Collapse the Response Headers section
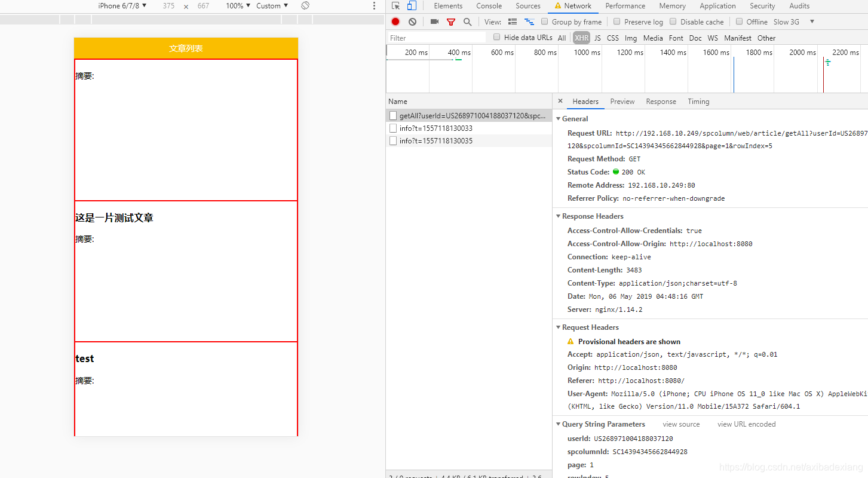Screen dimensions: 868x478 (x=558, y=216)
